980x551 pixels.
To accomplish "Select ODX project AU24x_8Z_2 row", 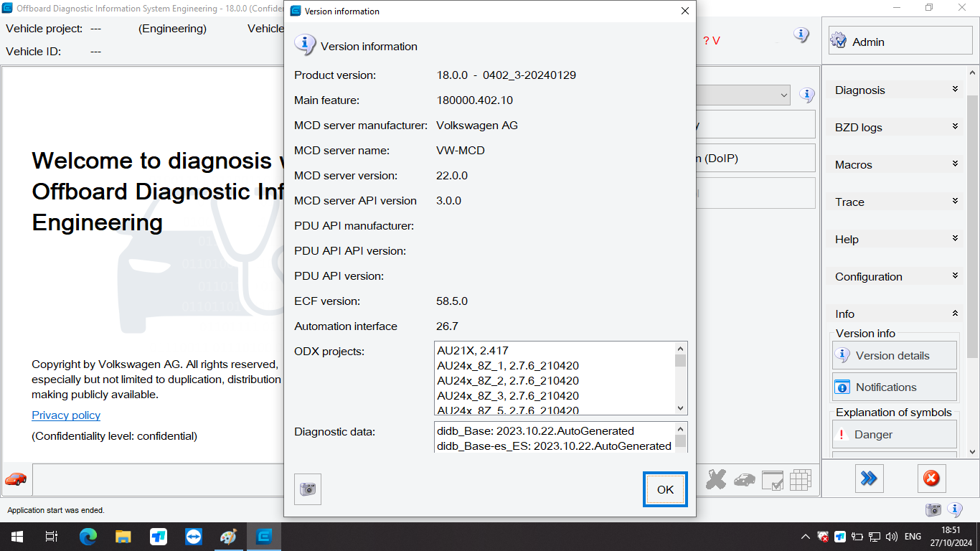I will click(x=508, y=381).
